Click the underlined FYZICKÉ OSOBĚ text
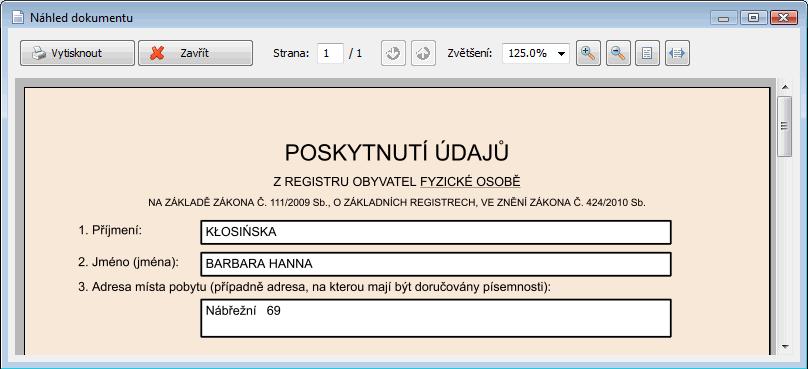The image size is (808, 369). click(x=470, y=182)
